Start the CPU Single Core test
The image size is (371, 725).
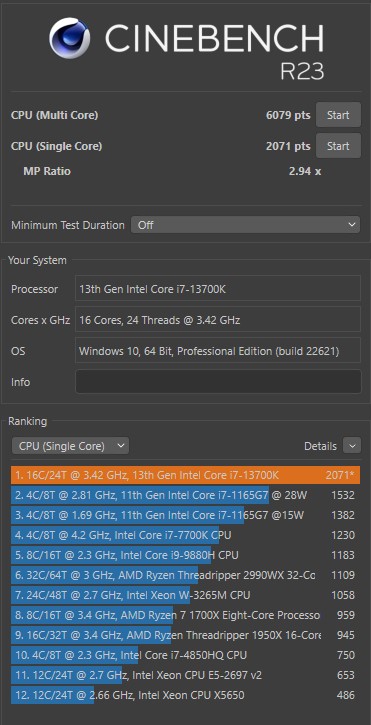pyautogui.click(x=338, y=146)
